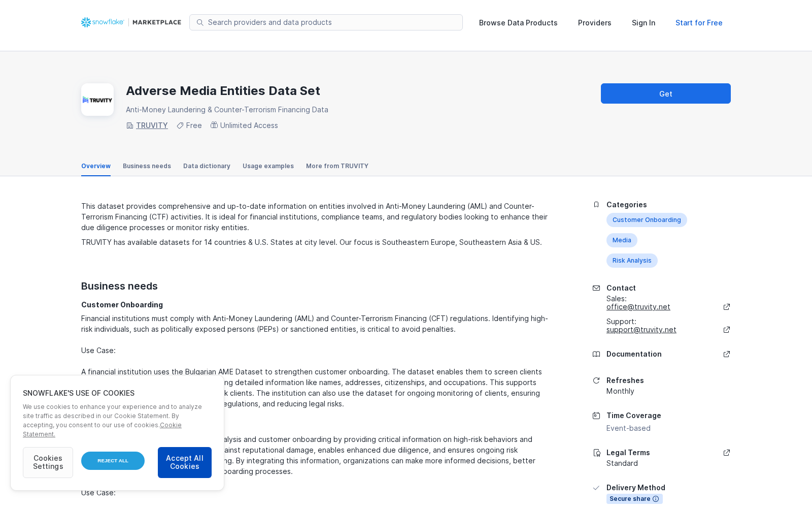Open external link icon for support email
812x508 pixels.
tap(727, 330)
